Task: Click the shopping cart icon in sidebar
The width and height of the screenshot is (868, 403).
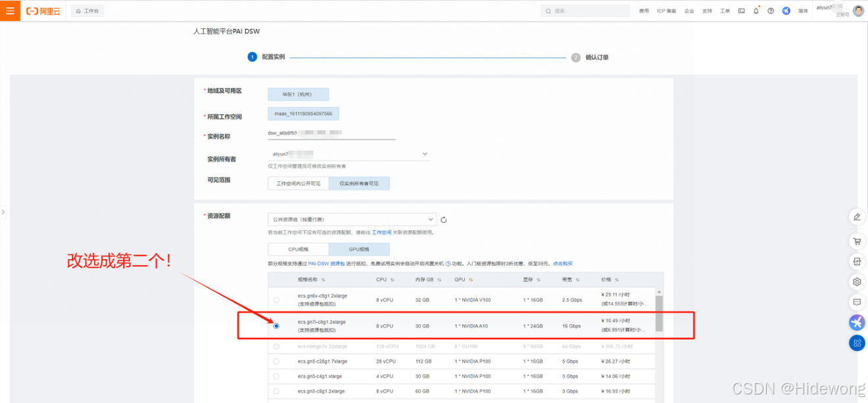Action: pos(857,241)
